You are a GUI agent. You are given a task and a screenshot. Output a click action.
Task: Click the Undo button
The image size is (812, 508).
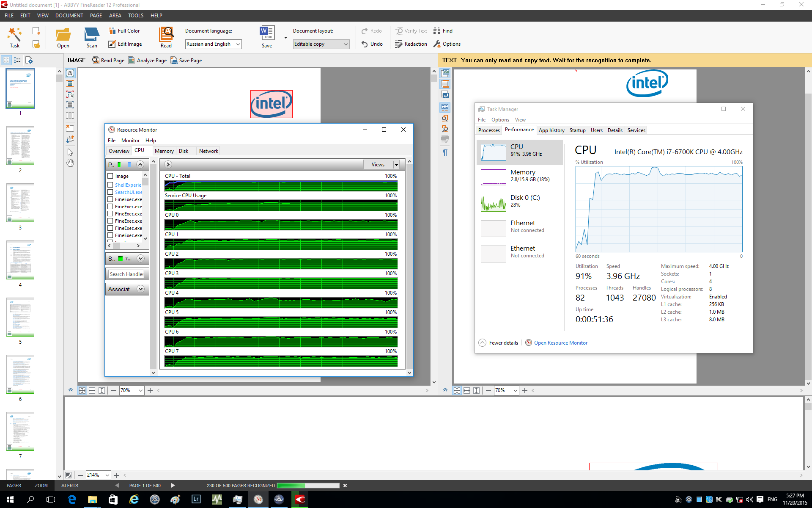point(372,44)
